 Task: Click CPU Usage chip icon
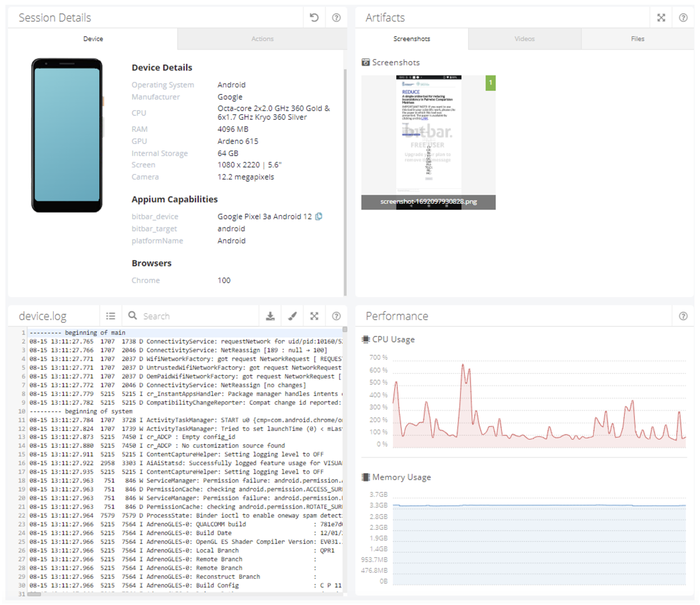point(366,339)
